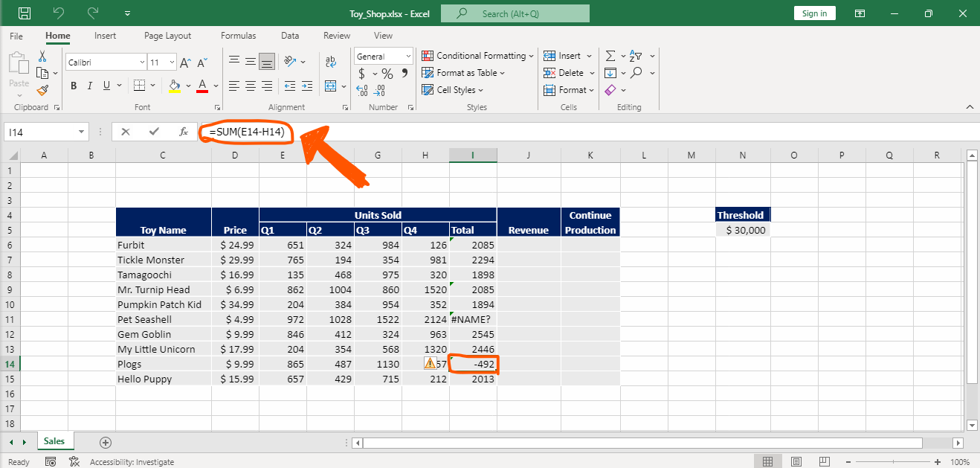980x468 pixels.
Task: Switch to the View tab
Action: point(383,36)
